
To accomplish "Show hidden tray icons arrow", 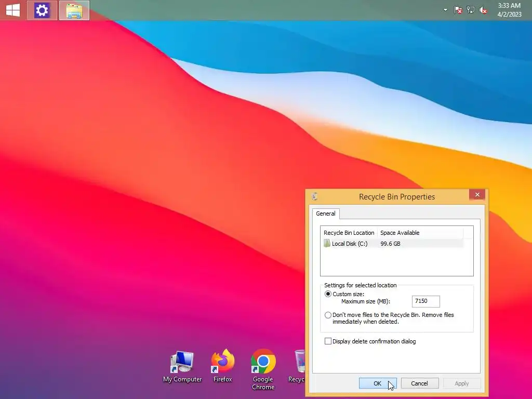I will pyautogui.click(x=445, y=10).
